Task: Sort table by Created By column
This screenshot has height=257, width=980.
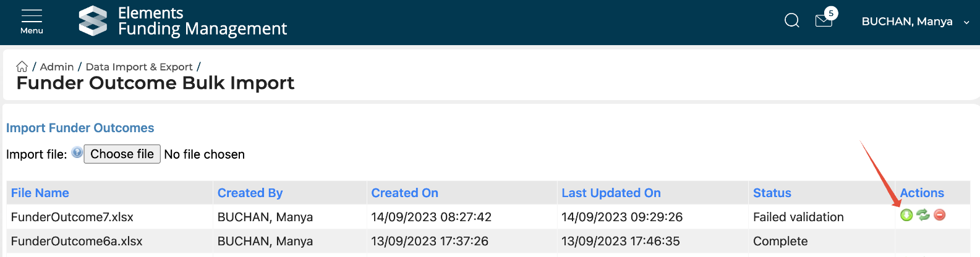Action: click(250, 193)
